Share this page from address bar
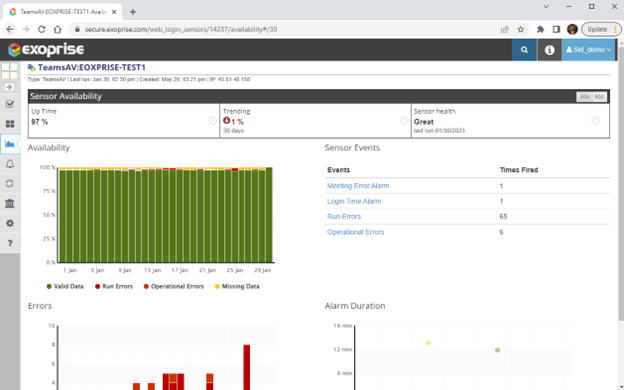The image size is (624, 390). 505,29
